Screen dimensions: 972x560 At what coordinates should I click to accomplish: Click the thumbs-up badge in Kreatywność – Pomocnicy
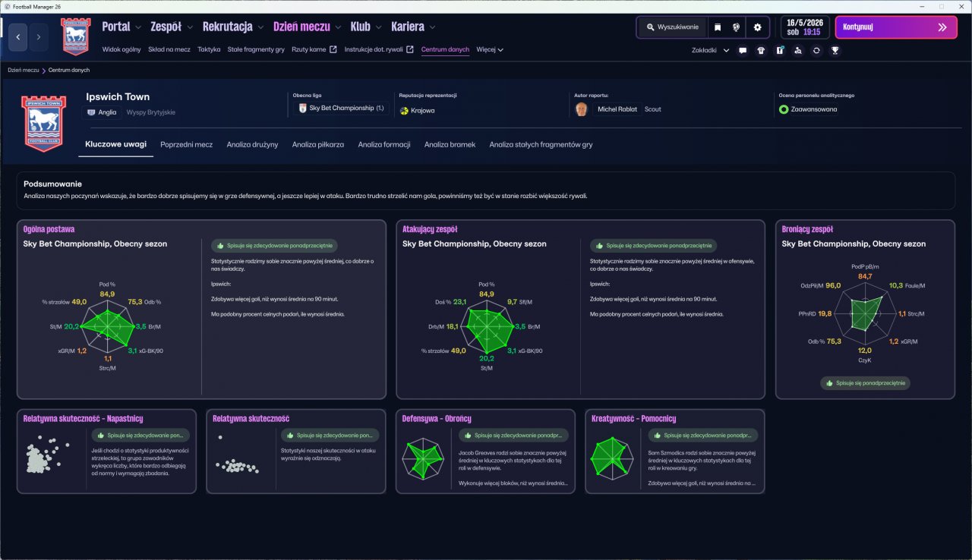click(703, 436)
